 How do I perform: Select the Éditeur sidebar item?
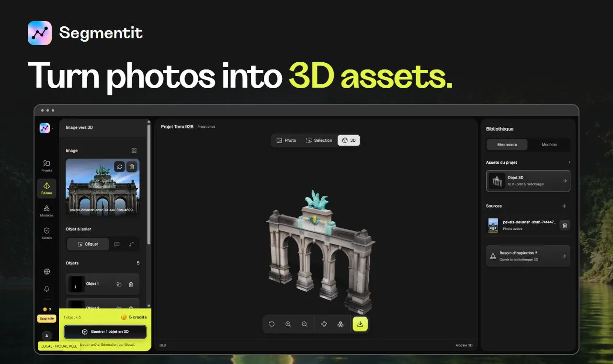46,188
